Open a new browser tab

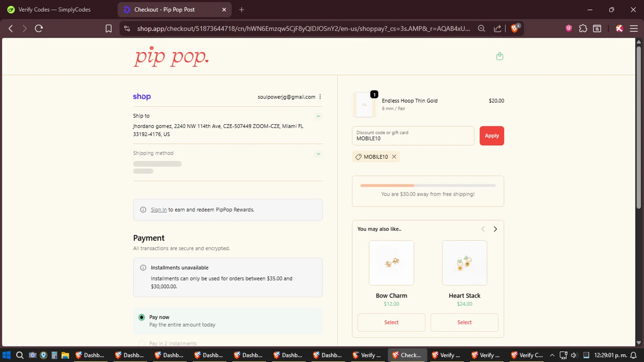click(242, 9)
